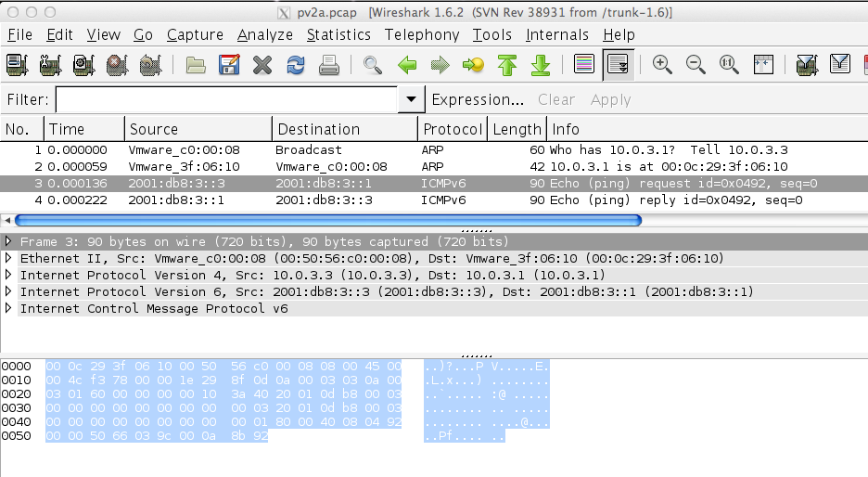Jump to last packet icon
This screenshot has height=477, width=868.
541,65
